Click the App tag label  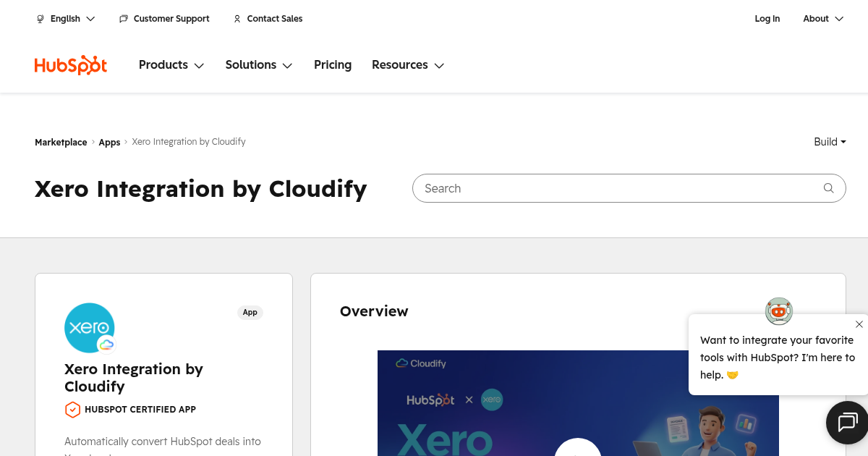pyautogui.click(x=250, y=313)
